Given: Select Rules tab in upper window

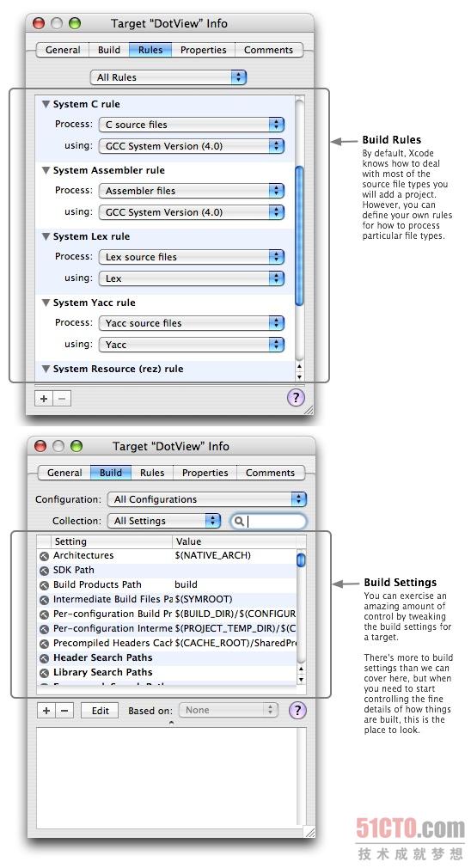Looking at the screenshot, I should pos(150,50).
